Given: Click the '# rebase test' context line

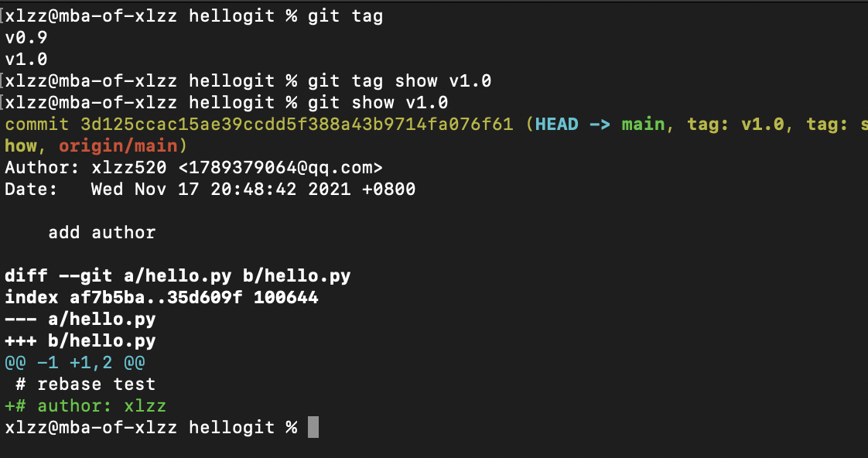Looking at the screenshot, I should [x=86, y=384].
